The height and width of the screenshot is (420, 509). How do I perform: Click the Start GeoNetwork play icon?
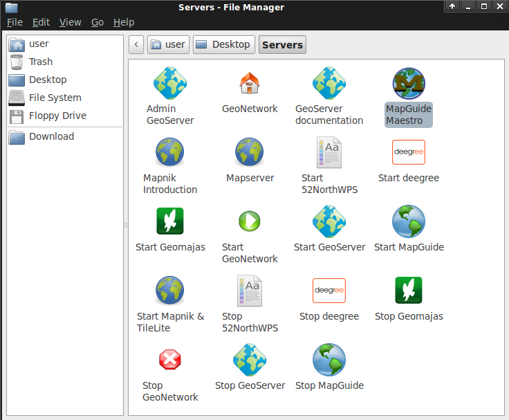pos(249,221)
